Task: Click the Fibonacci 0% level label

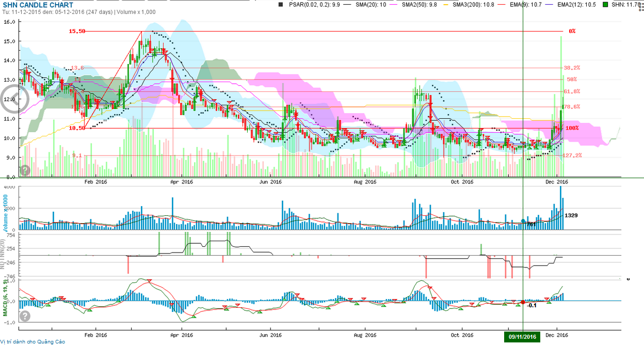Action: tap(572, 32)
